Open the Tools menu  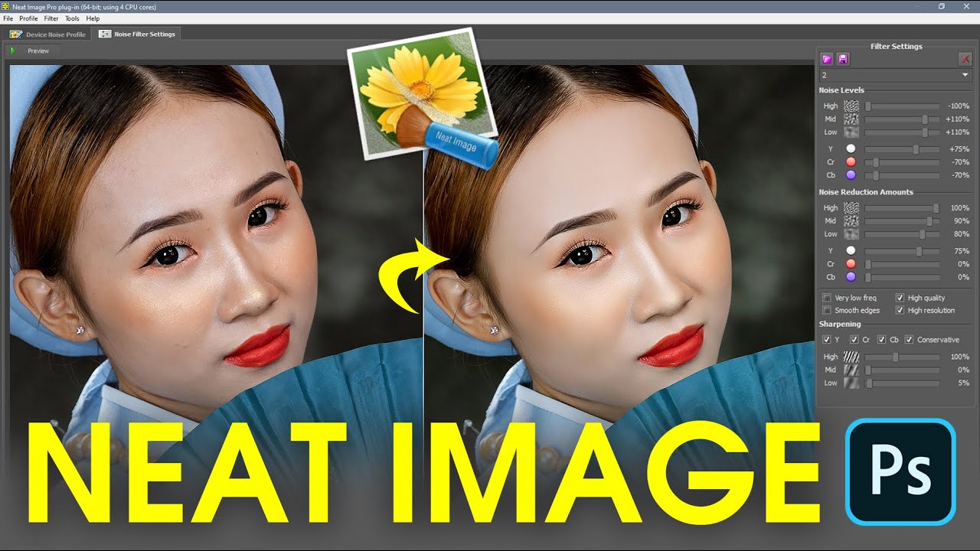(72, 18)
